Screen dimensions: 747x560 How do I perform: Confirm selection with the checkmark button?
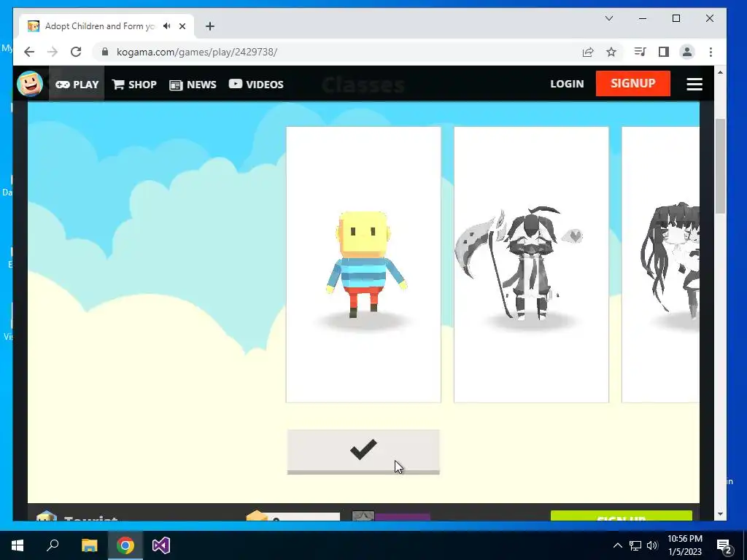pos(363,452)
